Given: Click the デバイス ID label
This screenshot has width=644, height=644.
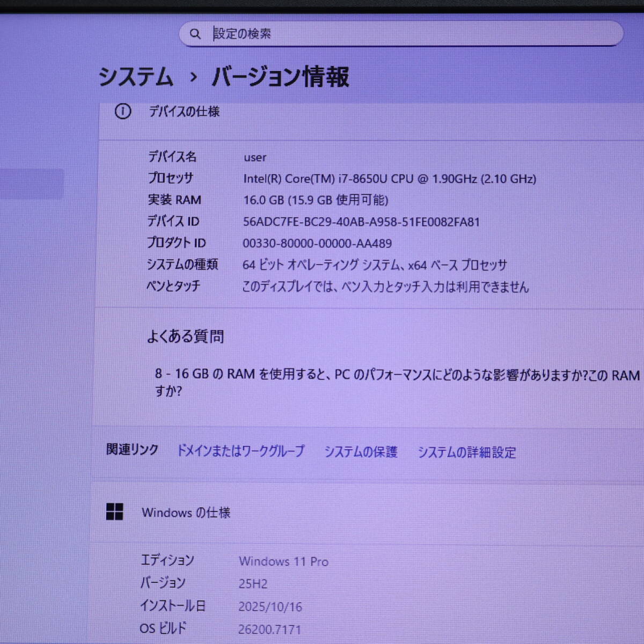Looking at the screenshot, I should [x=173, y=221].
